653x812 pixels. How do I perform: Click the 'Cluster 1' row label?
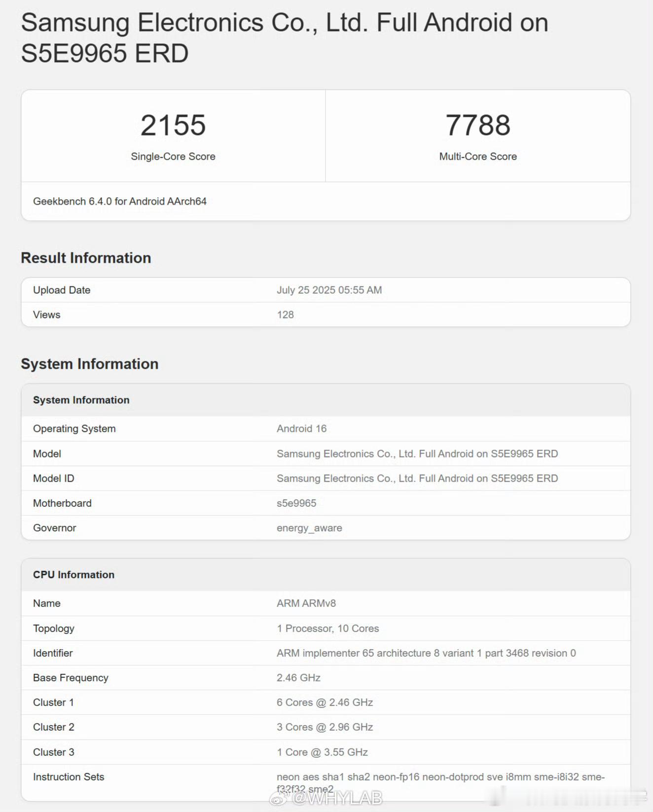tap(53, 702)
